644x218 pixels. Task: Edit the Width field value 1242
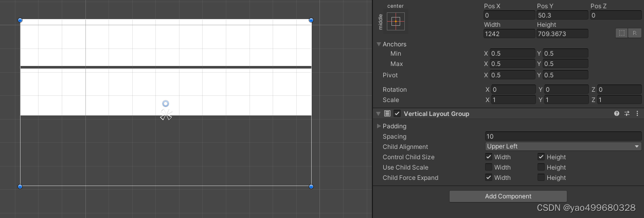coord(509,33)
